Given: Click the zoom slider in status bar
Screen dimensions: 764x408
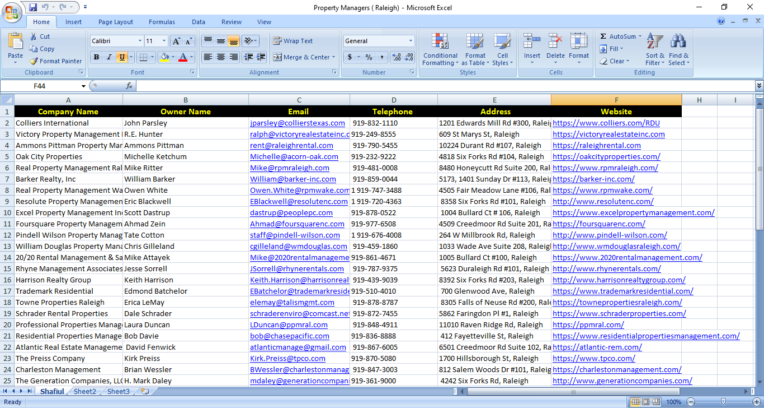Looking at the screenshot, I should (723, 402).
